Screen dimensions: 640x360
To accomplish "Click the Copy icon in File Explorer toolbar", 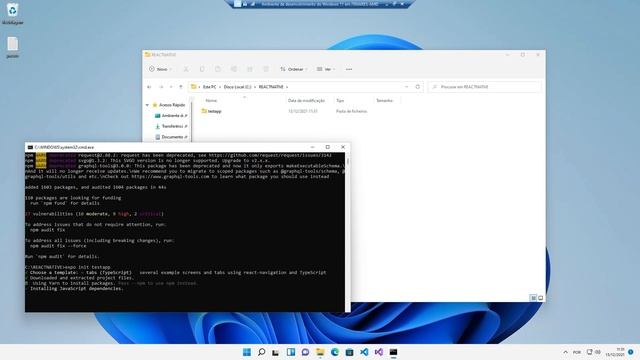I will [x=202, y=69].
